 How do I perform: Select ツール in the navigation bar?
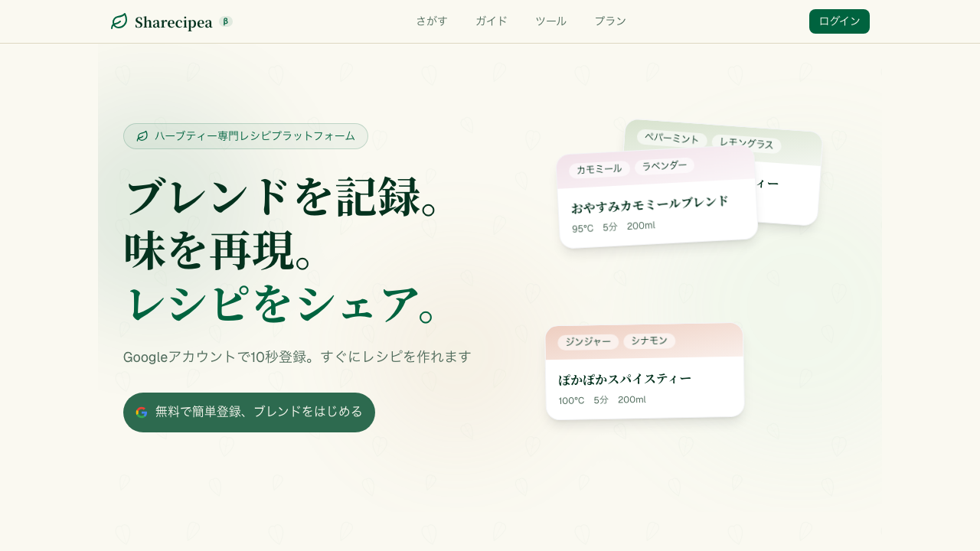[x=551, y=21]
